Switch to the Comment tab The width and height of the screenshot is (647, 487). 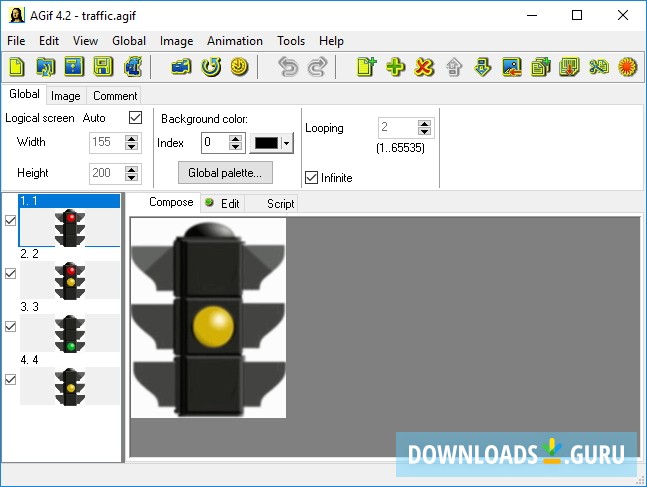(x=115, y=96)
